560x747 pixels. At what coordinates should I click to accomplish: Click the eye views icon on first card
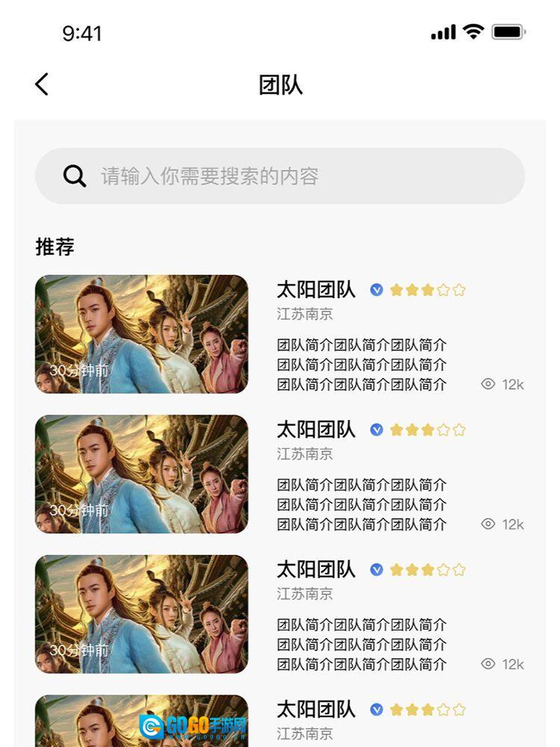488,385
